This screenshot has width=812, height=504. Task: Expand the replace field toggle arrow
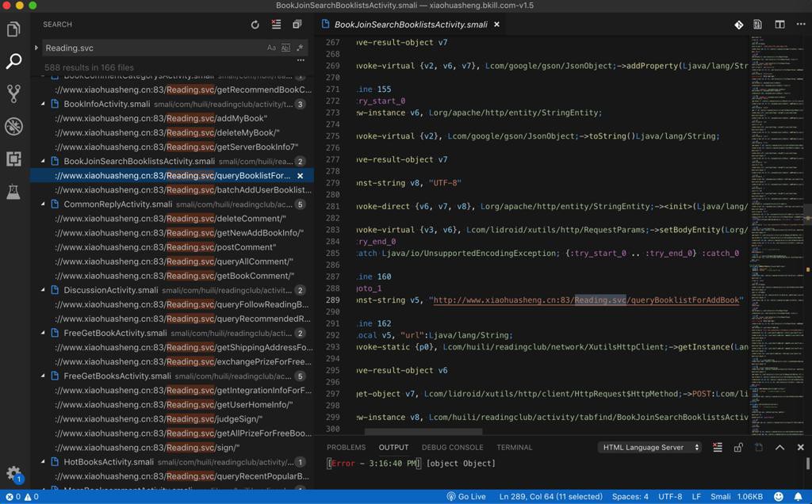(36, 48)
